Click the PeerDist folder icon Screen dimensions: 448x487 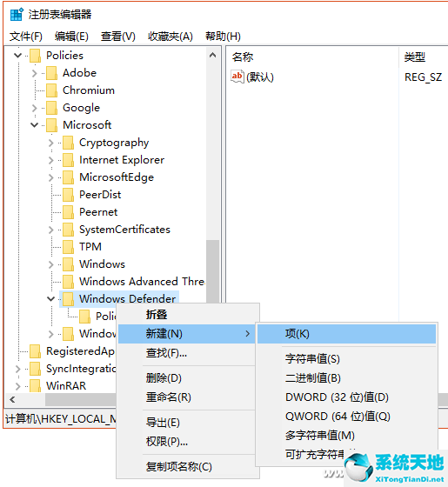coord(68,195)
